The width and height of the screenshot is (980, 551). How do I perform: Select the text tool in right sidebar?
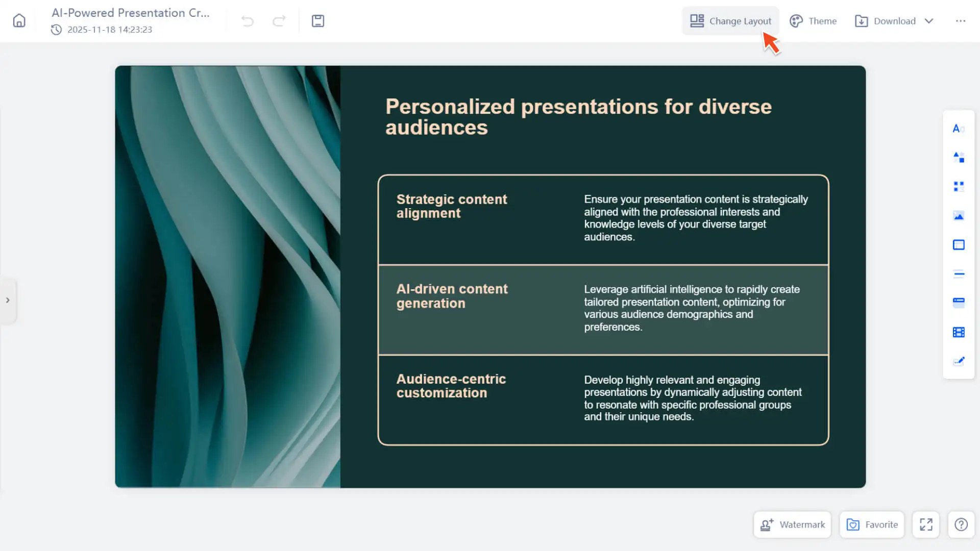coord(959,129)
